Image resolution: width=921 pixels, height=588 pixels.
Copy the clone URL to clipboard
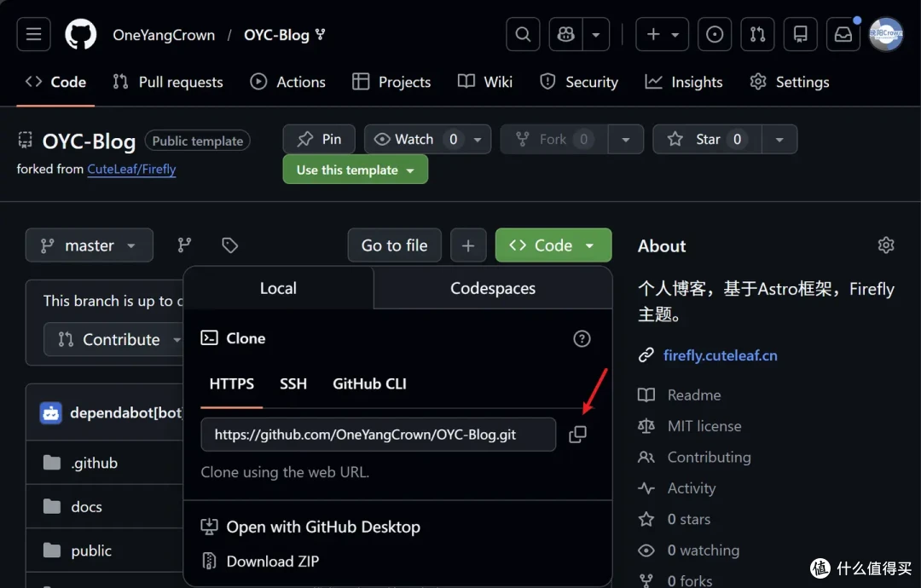(x=577, y=435)
